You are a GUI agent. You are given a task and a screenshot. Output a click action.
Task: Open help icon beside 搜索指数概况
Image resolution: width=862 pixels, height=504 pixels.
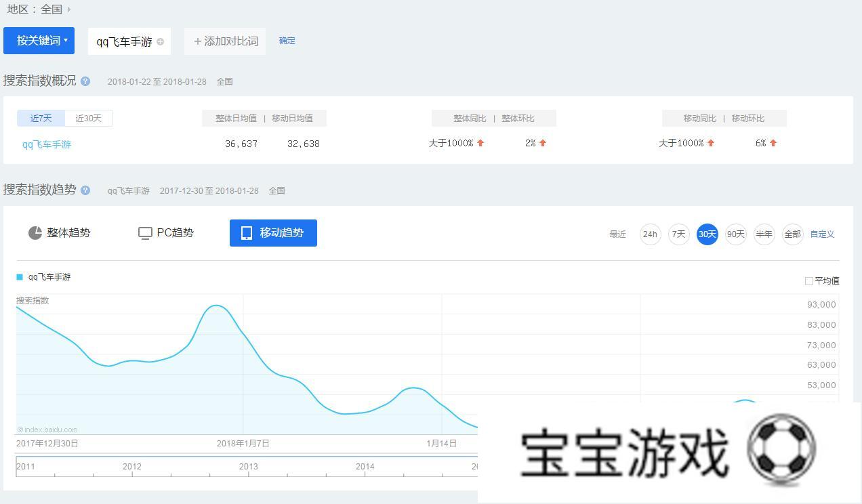point(85,81)
